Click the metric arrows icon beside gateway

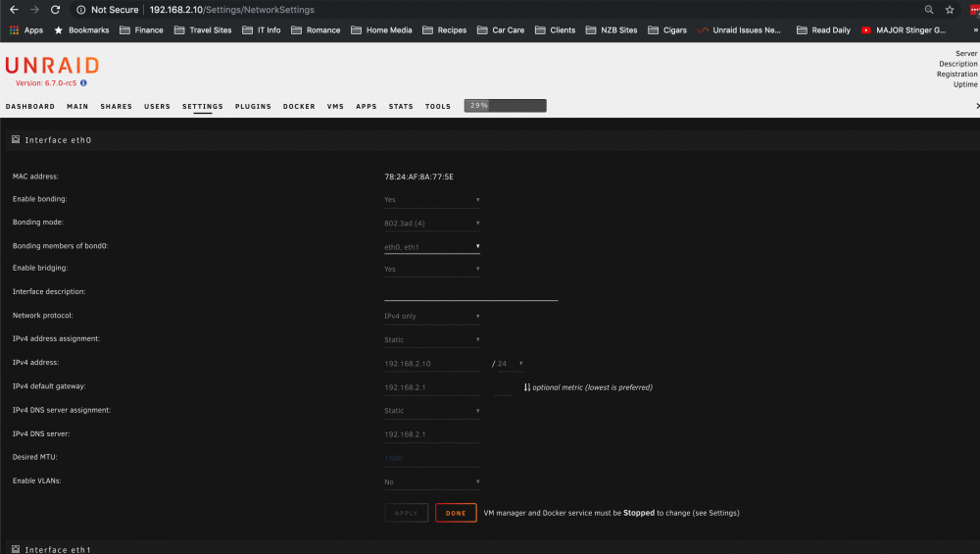527,387
